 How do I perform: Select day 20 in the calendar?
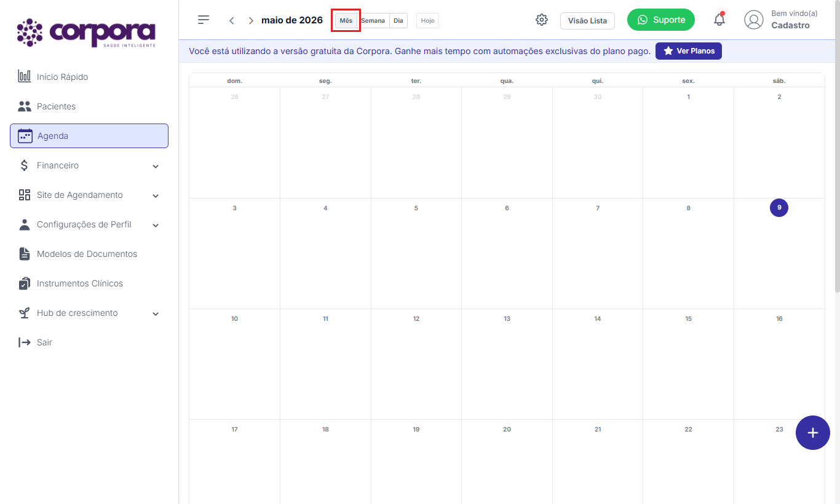(x=507, y=429)
